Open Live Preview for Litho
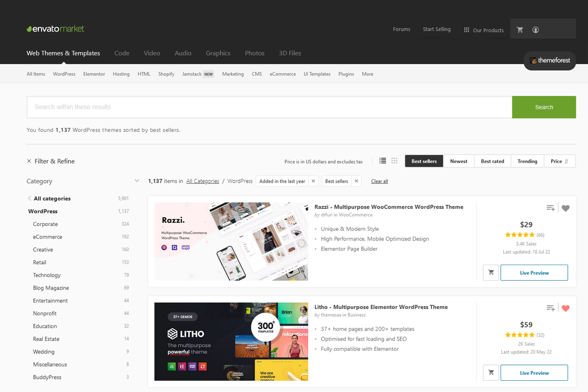The width and height of the screenshot is (588, 392). [534, 372]
